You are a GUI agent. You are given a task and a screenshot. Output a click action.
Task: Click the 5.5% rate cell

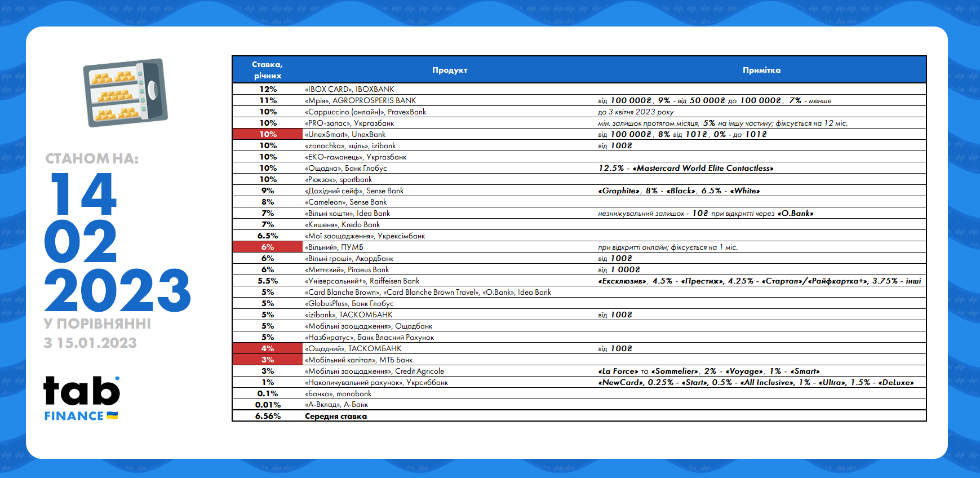point(268,281)
